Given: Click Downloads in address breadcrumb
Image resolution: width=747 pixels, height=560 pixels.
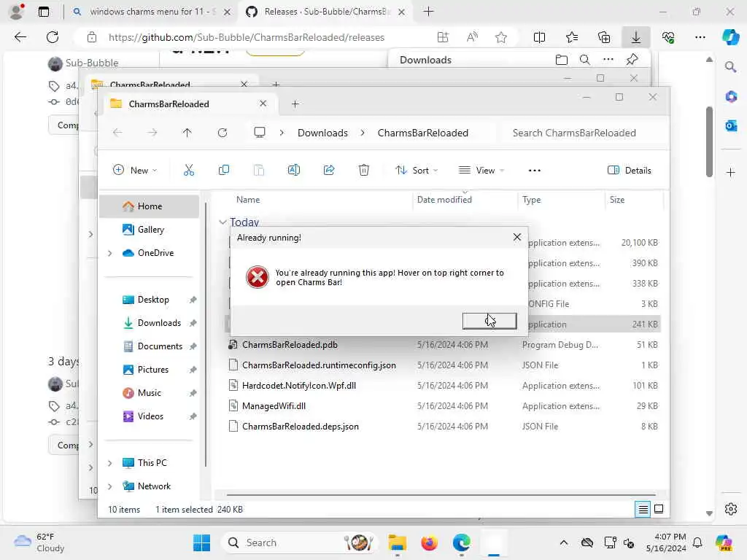Looking at the screenshot, I should pyautogui.click(x=322, y=133).
